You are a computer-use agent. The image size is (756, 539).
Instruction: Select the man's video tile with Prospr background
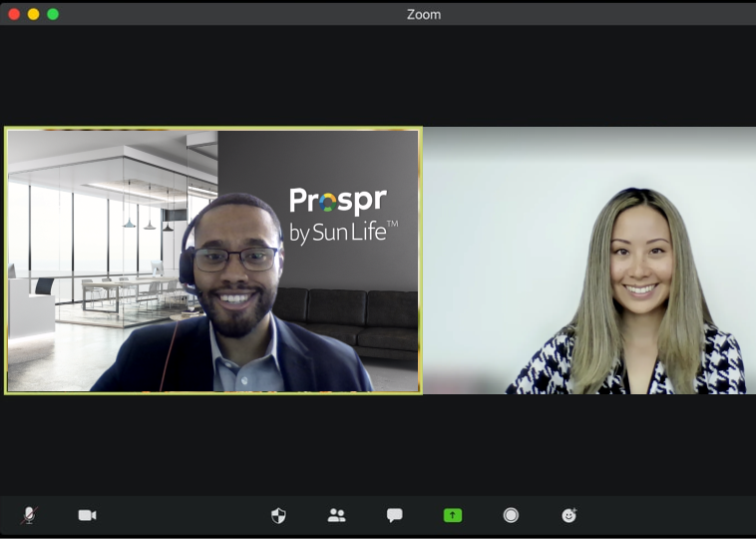213,261
